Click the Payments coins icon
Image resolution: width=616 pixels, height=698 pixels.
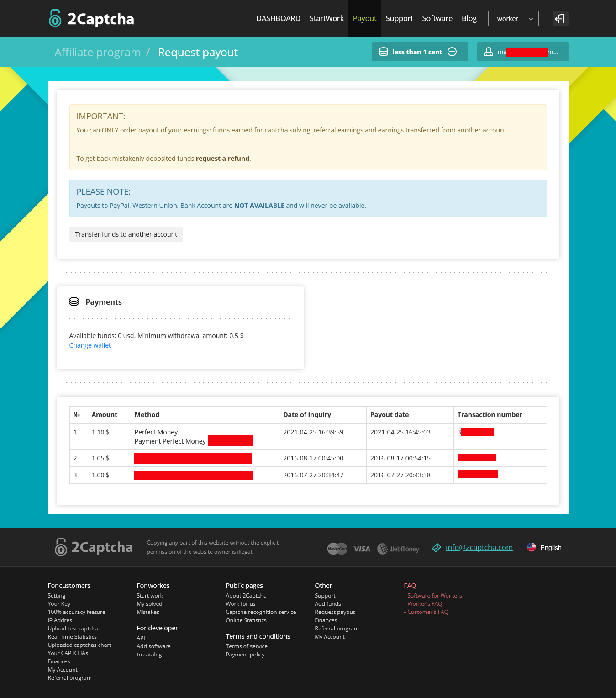point(74,301)
